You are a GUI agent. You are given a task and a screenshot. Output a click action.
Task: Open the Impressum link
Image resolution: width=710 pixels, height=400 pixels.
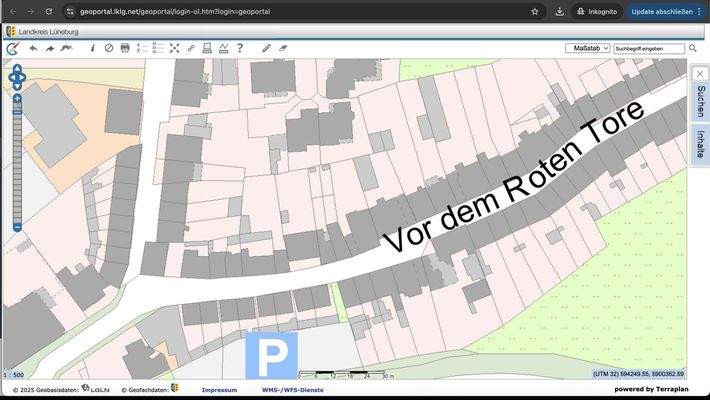click(x=219, y=389)
